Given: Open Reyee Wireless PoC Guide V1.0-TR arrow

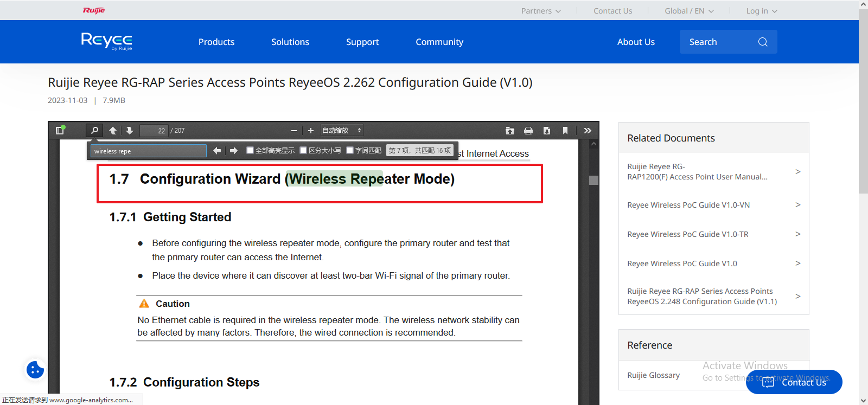Looking at the screenshot, I should point(798,234).
